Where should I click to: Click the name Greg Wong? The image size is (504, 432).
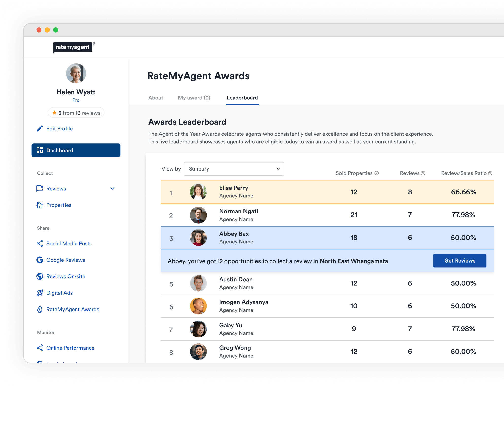tap(235, 348)
